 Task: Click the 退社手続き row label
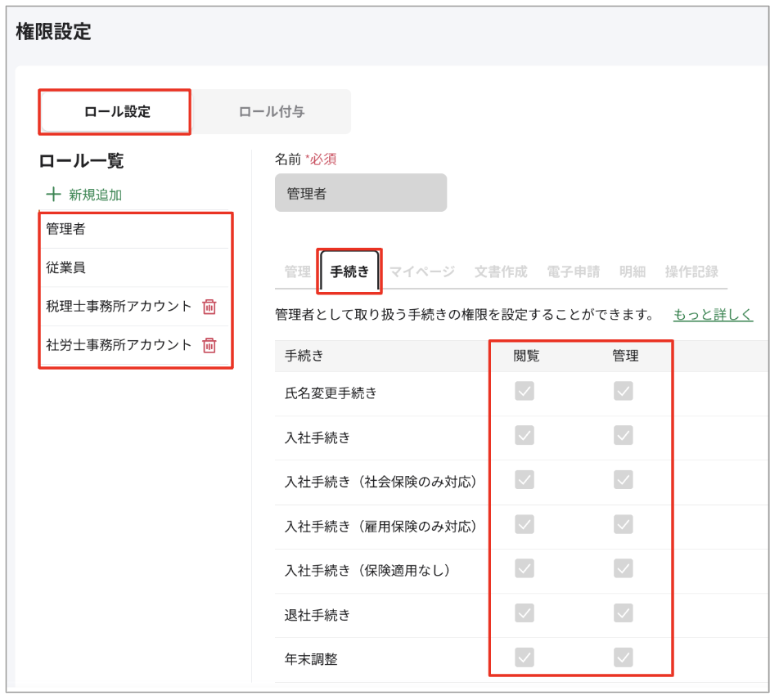(x=317, y=615)
